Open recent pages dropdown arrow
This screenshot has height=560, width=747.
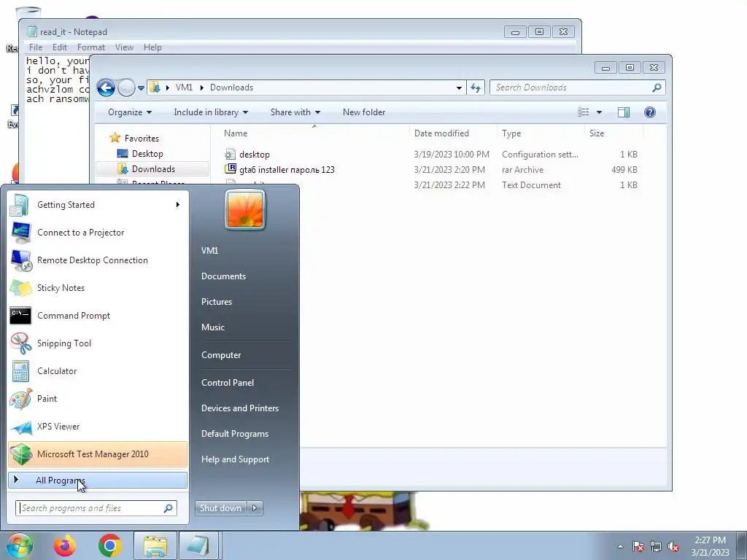(x=141, y=88)
